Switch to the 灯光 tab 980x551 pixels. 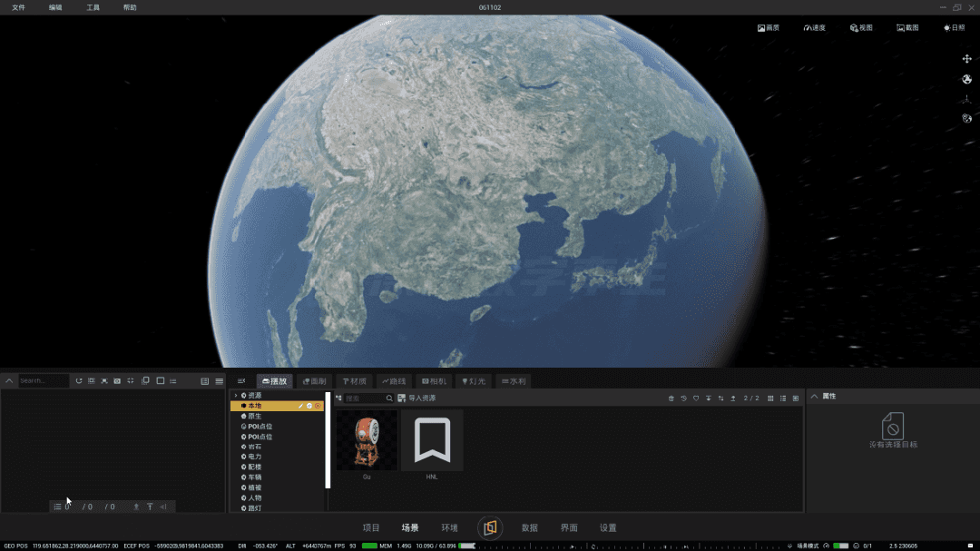pyautogui.click(x=473, y=381)
